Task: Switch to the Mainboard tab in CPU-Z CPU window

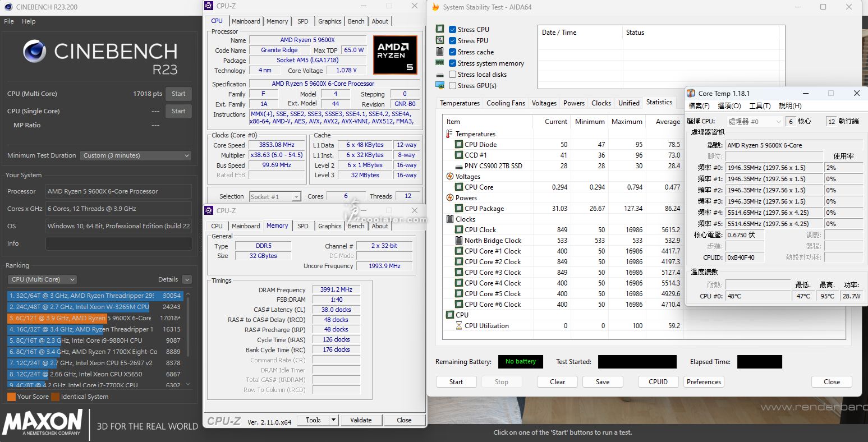Action: pos(246,21)
